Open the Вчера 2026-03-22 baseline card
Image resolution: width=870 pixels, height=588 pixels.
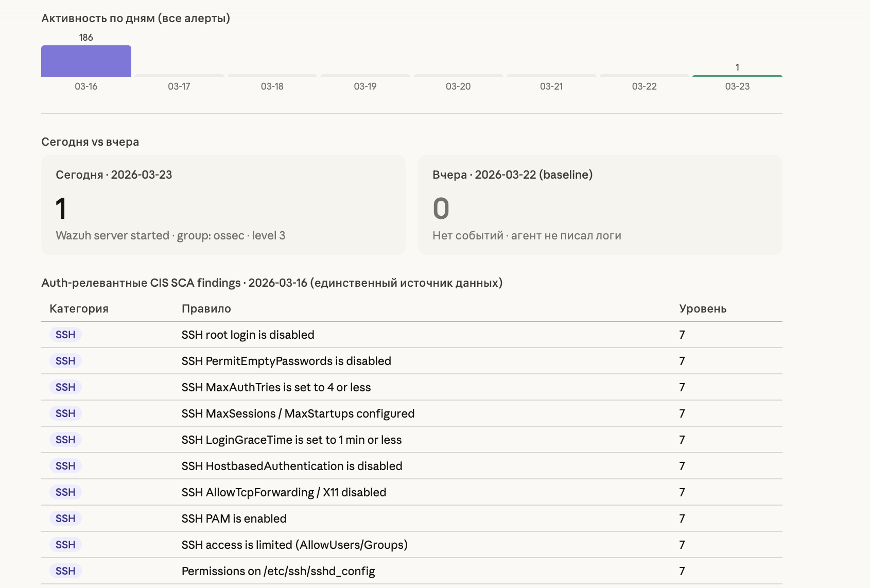point(600,205)
